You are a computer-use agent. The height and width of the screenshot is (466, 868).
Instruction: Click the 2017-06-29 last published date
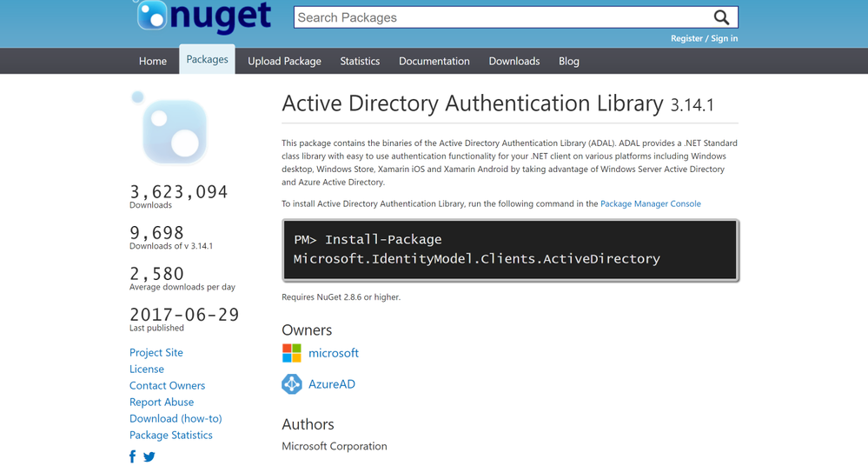[x=184, y=315]
